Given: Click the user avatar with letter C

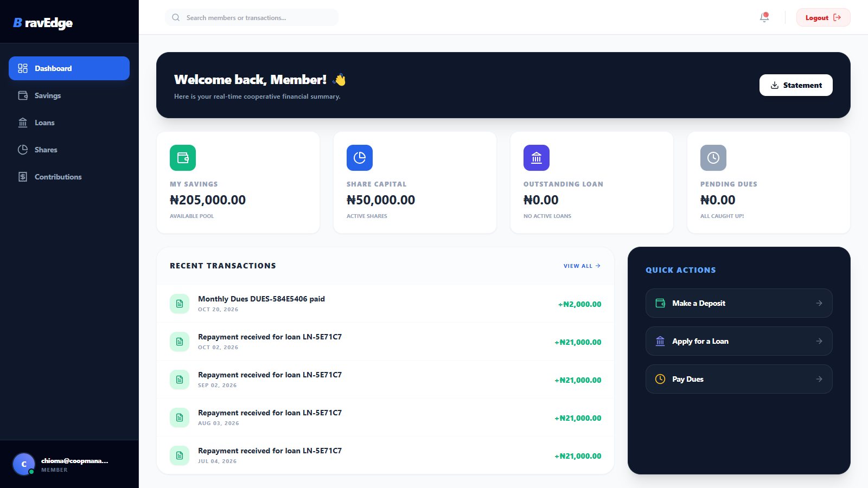Looking at the screenshot, I should (x=24, y=464).
